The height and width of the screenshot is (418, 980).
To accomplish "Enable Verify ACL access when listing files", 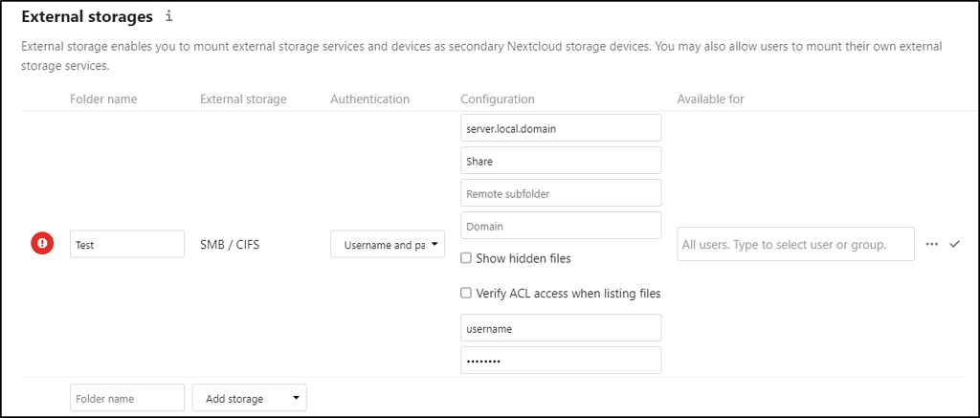I will click(x=466, y=293).
